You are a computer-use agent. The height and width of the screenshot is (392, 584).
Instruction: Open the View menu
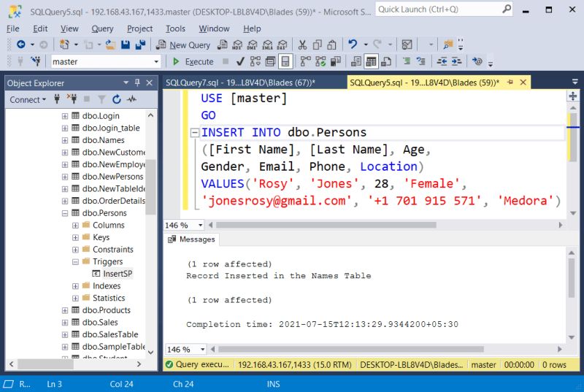point(69,28)
